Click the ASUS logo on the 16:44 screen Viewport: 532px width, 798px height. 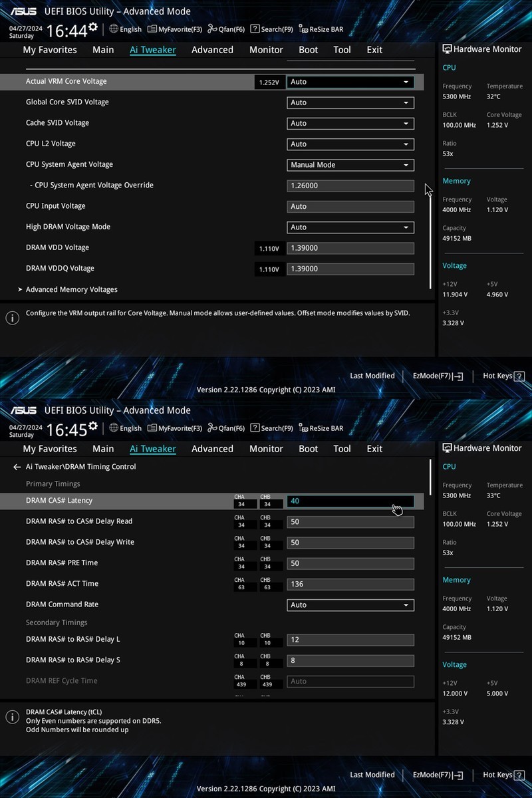(x=23, y=11)
